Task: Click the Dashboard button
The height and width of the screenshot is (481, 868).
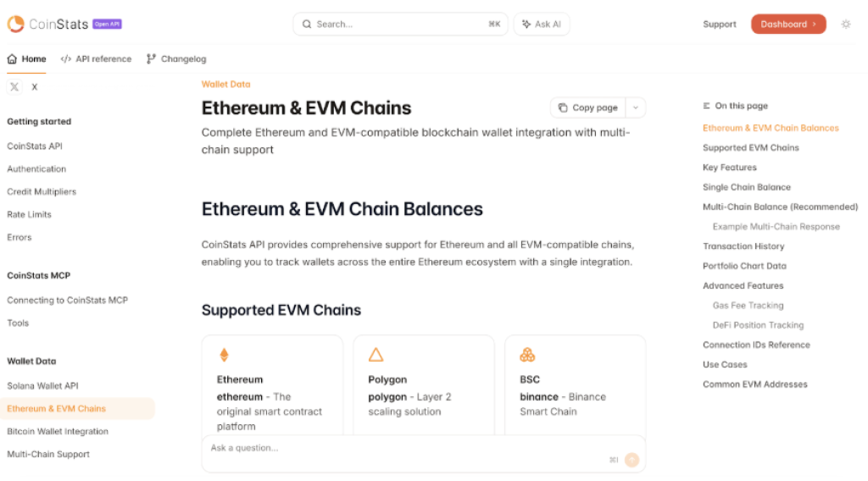Action: 788,24
